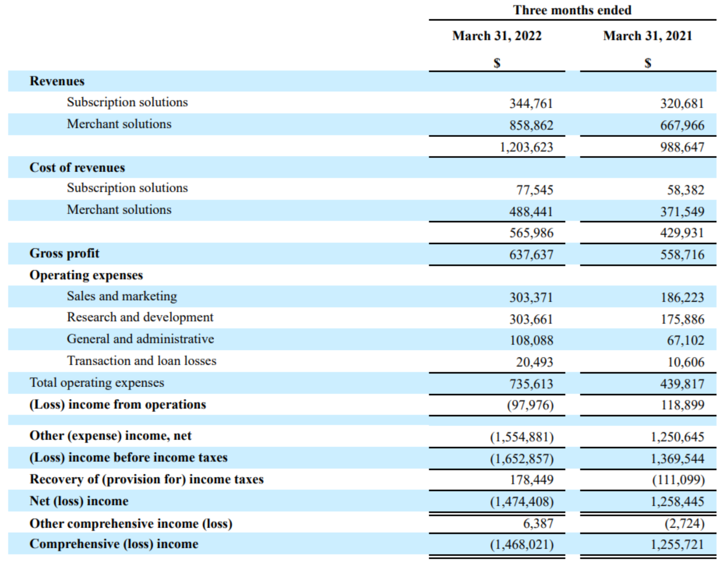
Task: Select the March 31, 2021 column header
Action: point(647,36)
